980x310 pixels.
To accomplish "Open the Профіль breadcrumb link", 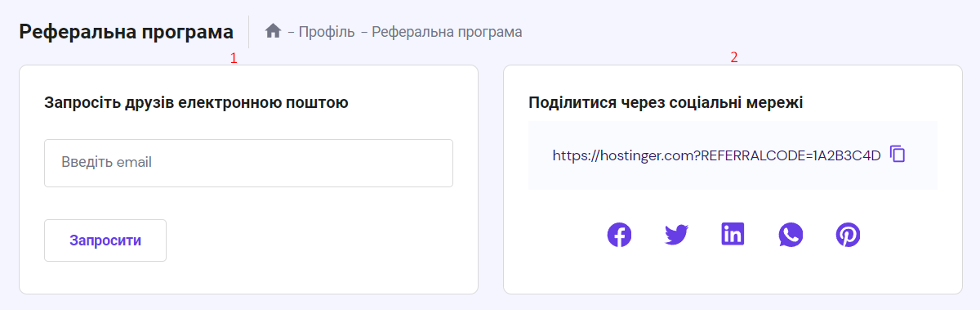I will [327, 32].
